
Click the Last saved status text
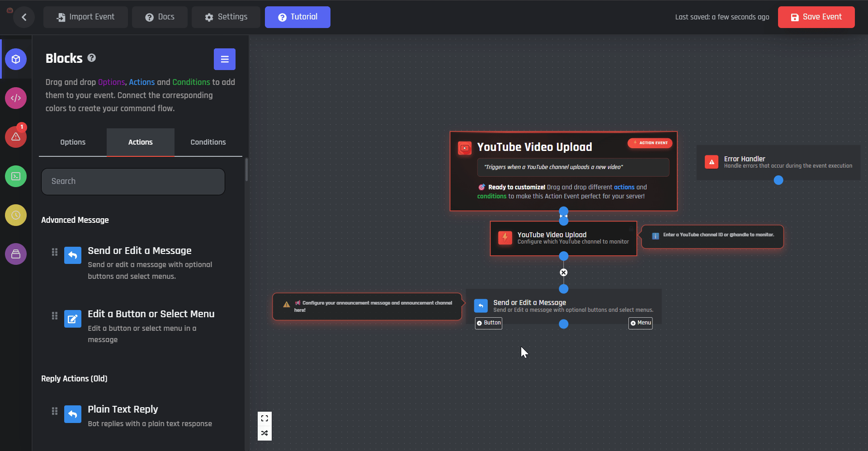coord(722,17)
